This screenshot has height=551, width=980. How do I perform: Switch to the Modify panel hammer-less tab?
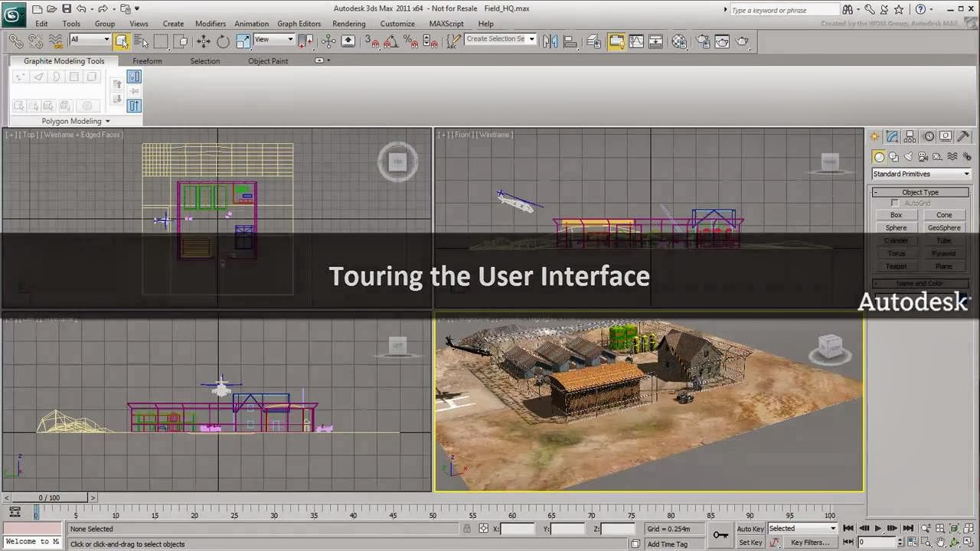893,137
